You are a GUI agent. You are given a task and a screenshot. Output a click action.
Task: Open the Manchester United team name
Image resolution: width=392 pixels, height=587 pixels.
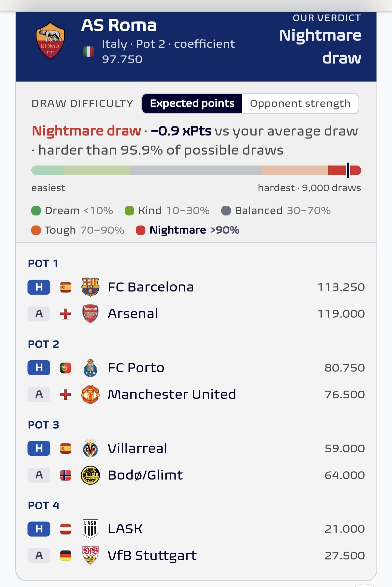coord(172,394)
